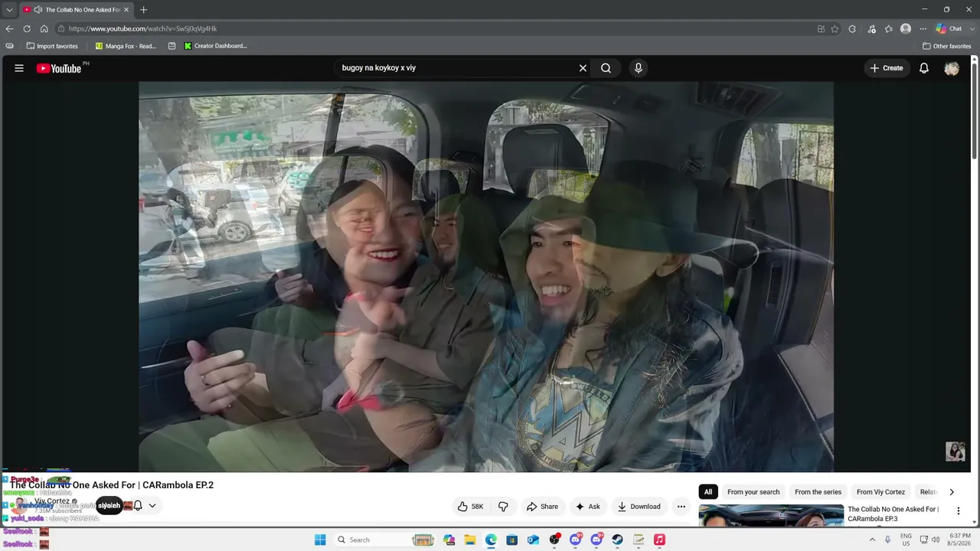This screenshot has width=980, height=551.
Task: Open the browser home page
Action: [44, 29]
